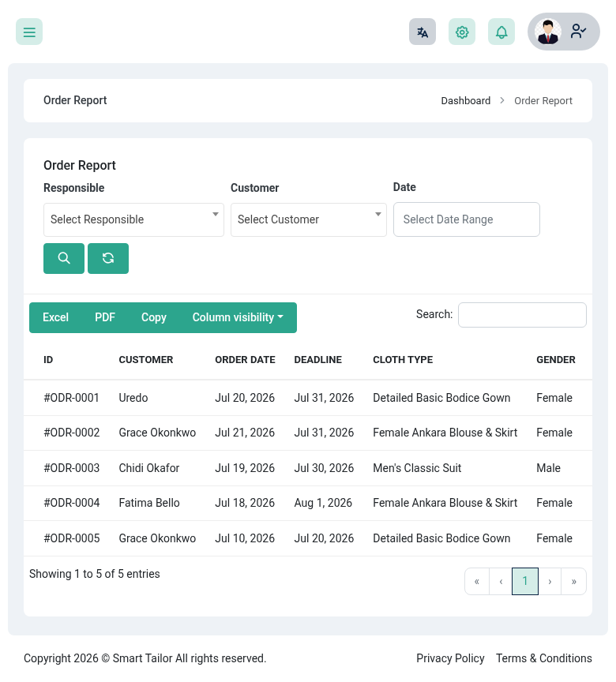This screenshot has width=616, height=682.
Task: Click order ID #ODR-0002
Action: click(71, 433)
